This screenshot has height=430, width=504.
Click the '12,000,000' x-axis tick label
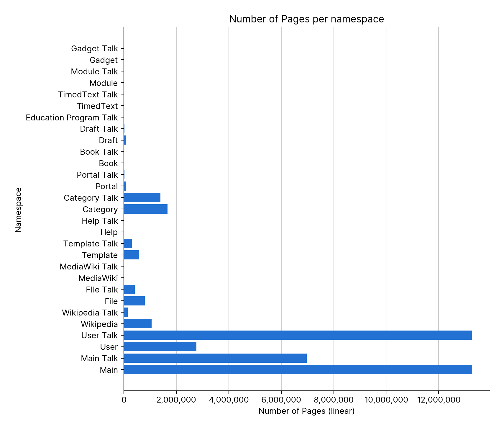(x=439, y=400)
